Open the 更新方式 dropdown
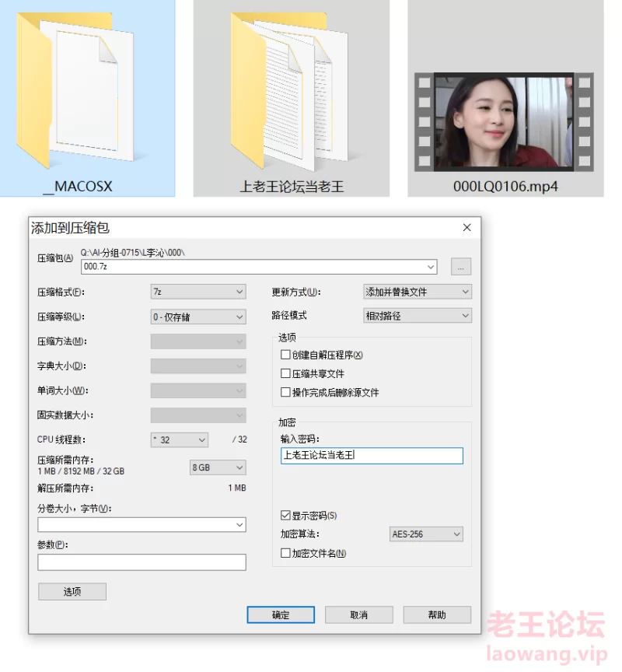 418,292
